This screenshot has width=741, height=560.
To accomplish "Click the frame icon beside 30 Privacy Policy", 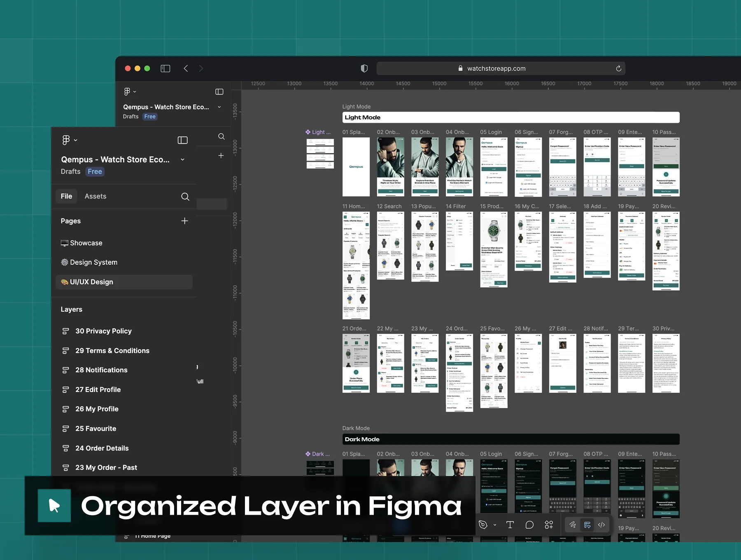I will coord(65,331).
